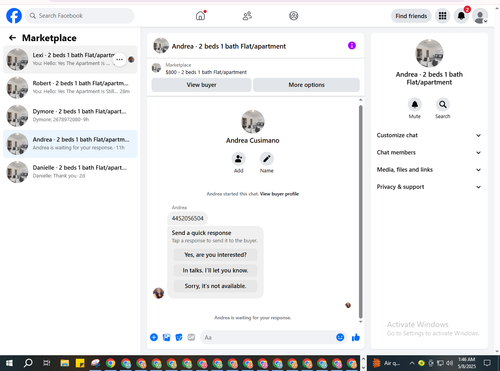Click the large listing photo in right panel
This screenshot has width=500, height=371.
point(429,53)
